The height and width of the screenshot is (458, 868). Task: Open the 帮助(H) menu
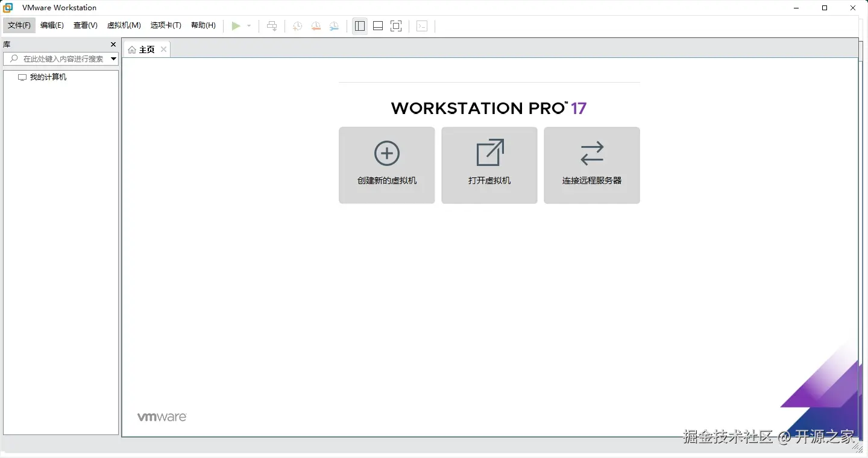pos(204,25)
